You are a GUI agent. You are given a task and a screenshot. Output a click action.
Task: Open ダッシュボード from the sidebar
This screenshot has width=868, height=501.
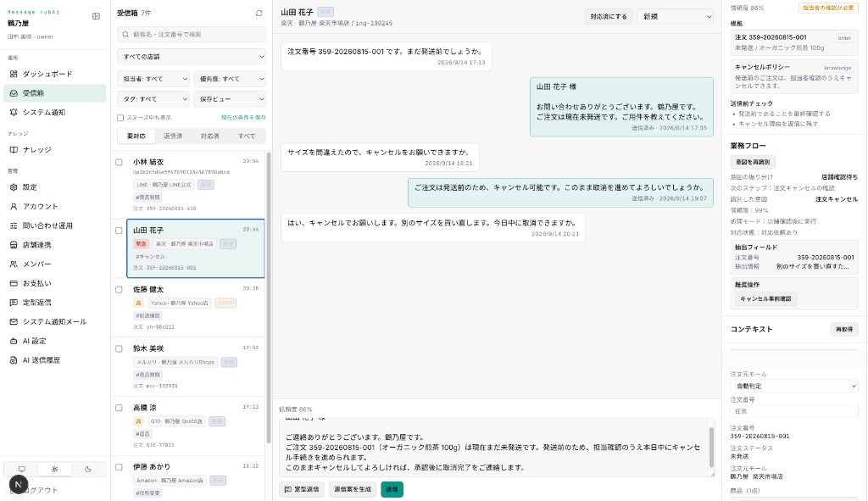click(54, 74)
